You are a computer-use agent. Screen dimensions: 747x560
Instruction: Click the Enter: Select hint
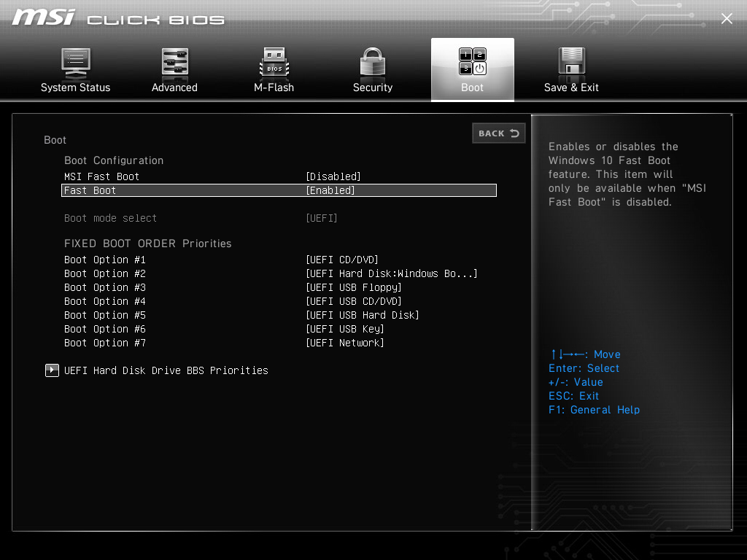584,368
